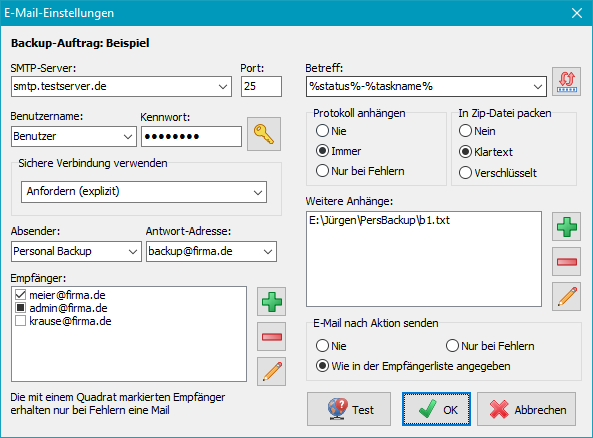Click into the Port input field
This screenshot has height=438, width=593.
point(261,87)
